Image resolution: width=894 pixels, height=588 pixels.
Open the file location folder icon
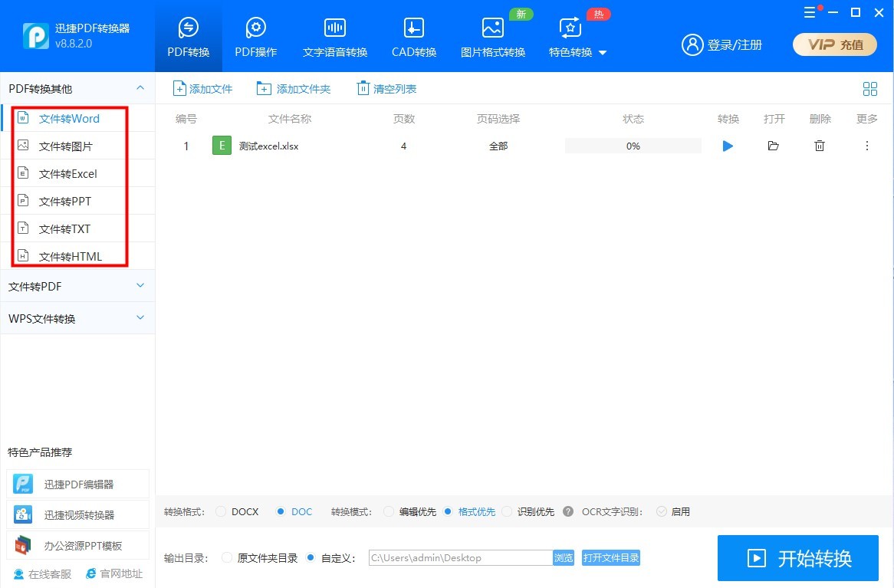[773, 146]
